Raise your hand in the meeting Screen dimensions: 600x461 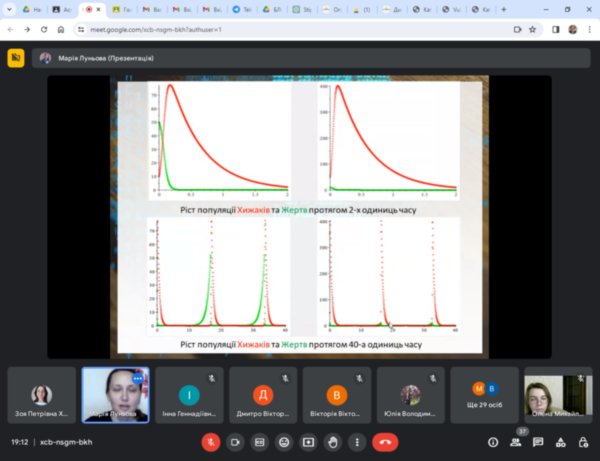(332, 441)
